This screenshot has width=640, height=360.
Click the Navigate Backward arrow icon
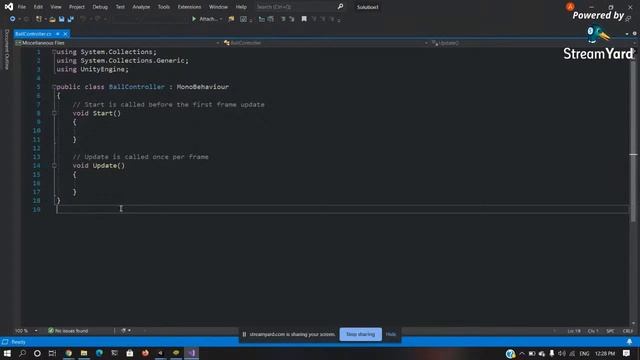[12, 19]
